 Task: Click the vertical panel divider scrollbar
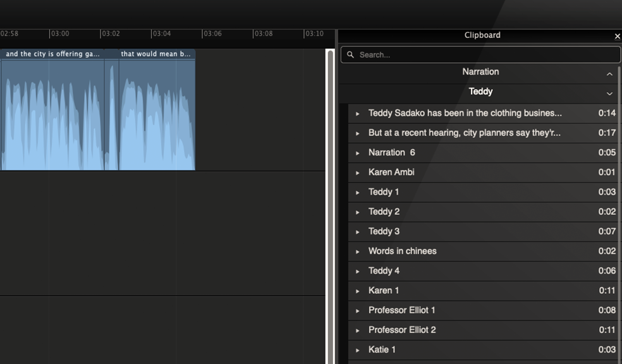330,202
